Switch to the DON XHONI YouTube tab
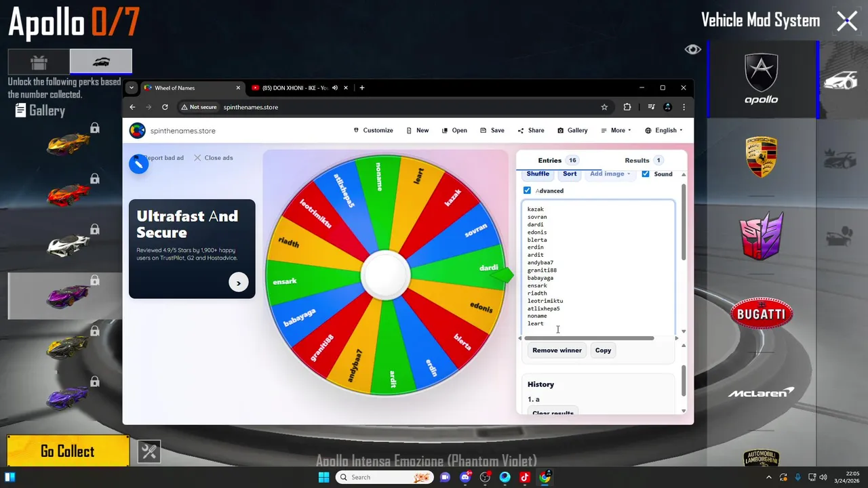Screen dimensions: 868x488 (x=294, y=87)
